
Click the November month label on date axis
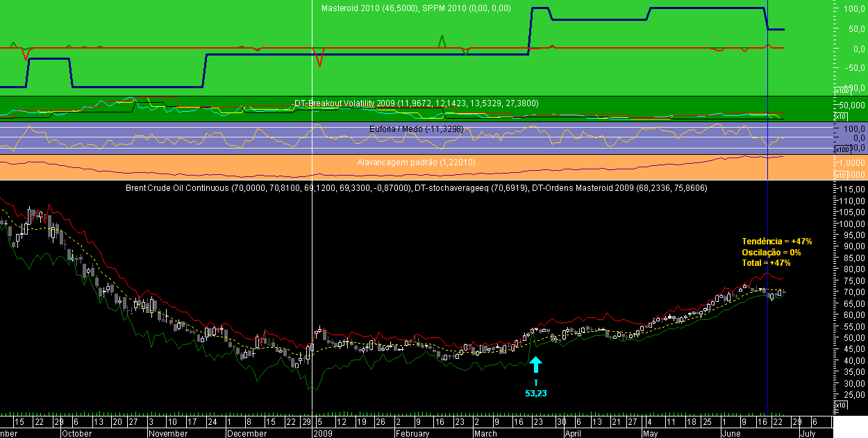click(x=167, y=433)
